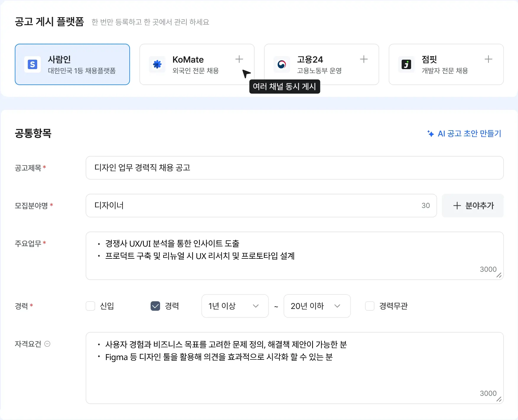This screenshot has height=420, width=518.
Task: Click the 30 character counter in 모집분야명
Action: 426,206
